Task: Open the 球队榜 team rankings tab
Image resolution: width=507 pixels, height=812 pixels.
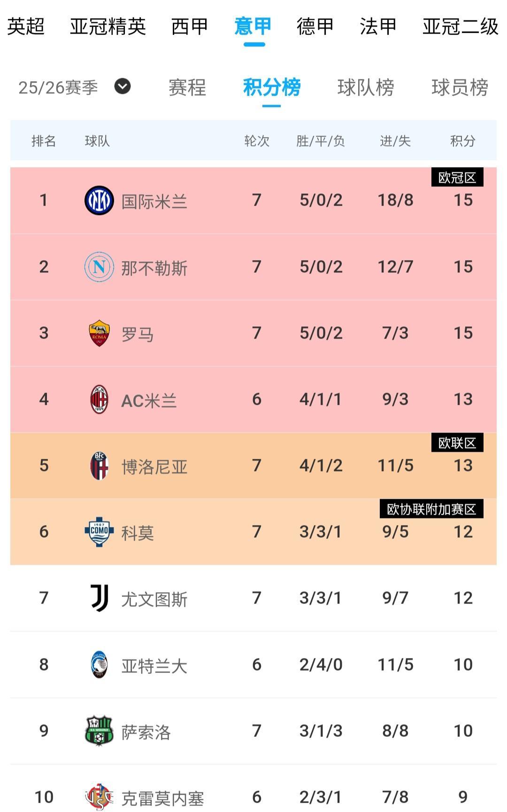Action: coord(366,87)
